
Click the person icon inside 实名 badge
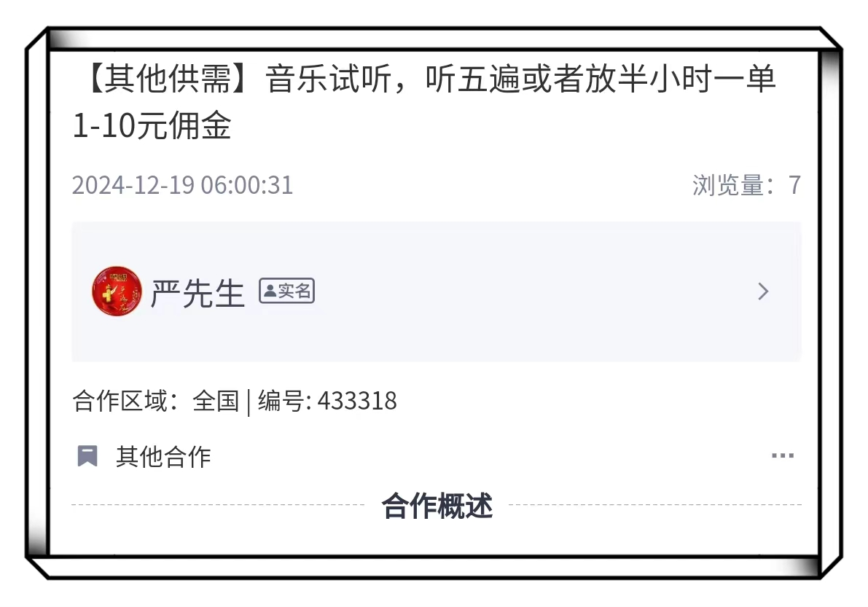[x=270, y=291]
